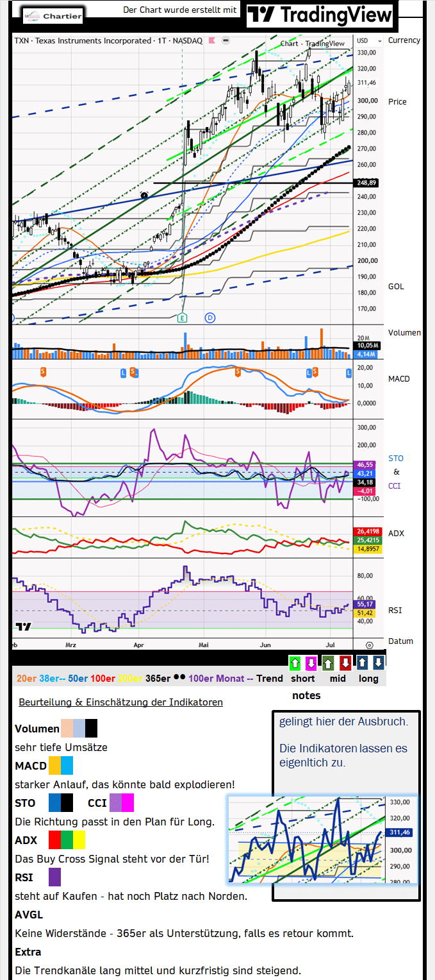Click the volume value 4,14M

(x=366, y=354)
